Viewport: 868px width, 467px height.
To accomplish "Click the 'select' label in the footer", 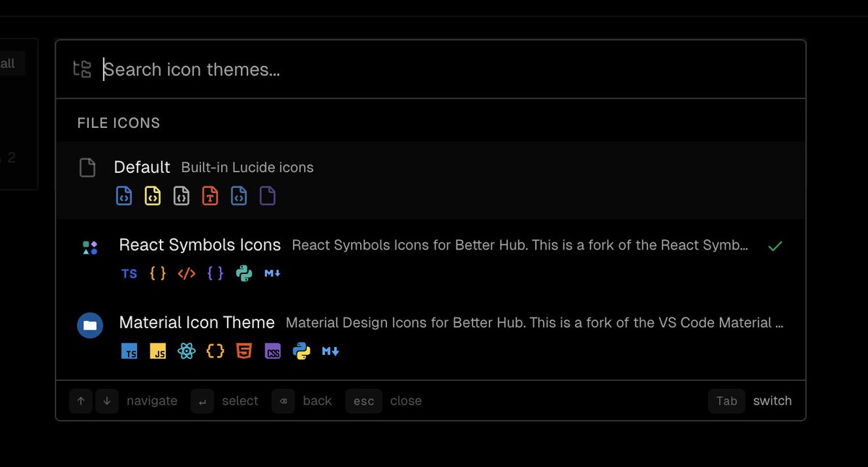I will tap(240, 401).
